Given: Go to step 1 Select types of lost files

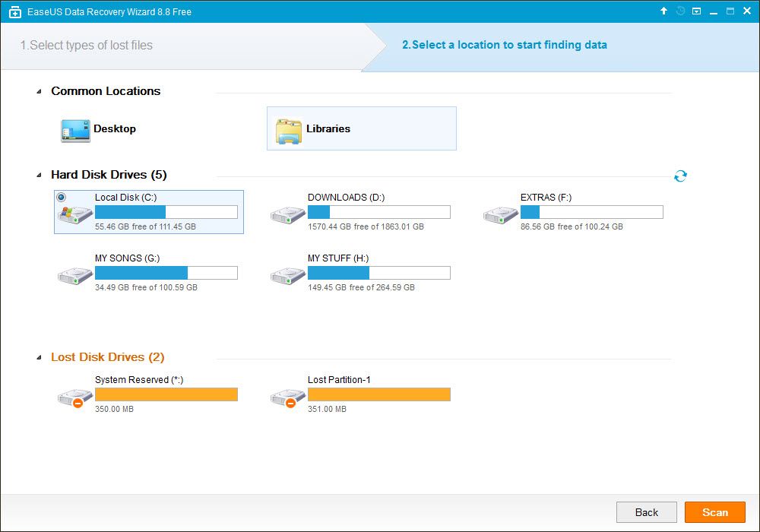Looking at the screenshot, I should point(87,45).
